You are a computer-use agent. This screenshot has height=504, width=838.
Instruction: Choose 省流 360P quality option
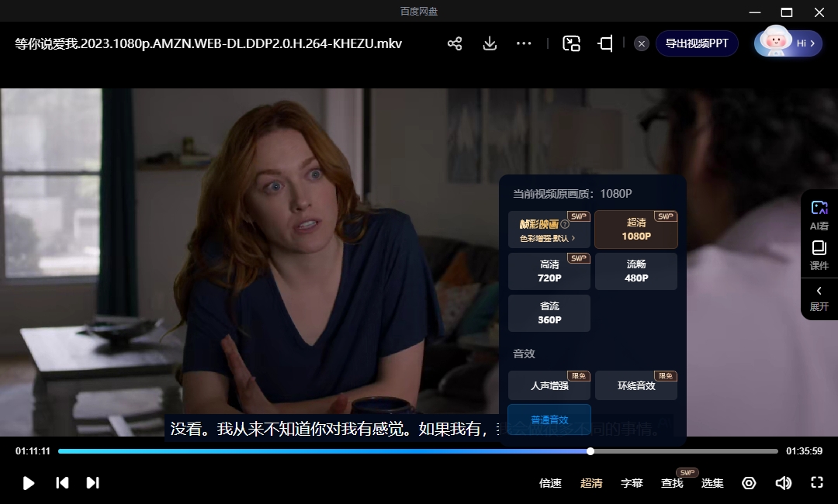pyautogui.click(x=549, y=313)
